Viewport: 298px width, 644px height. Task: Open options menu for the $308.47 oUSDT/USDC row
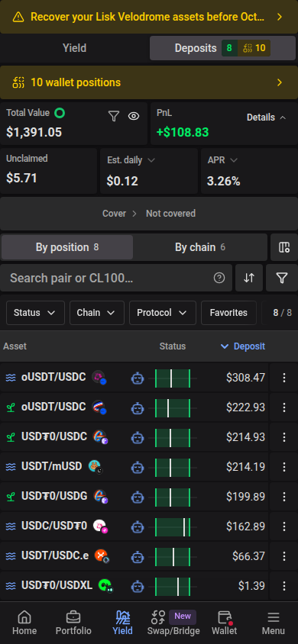click(283, 378)
